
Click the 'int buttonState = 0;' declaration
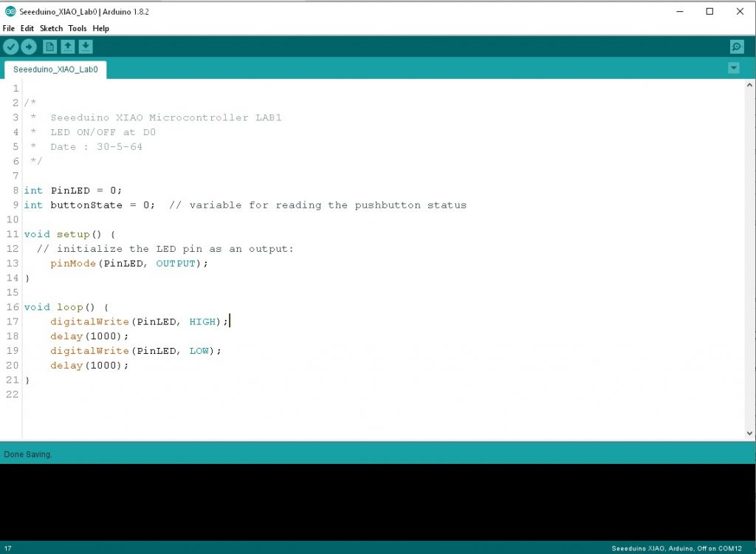pyautogui.click(x=89, y=205)
